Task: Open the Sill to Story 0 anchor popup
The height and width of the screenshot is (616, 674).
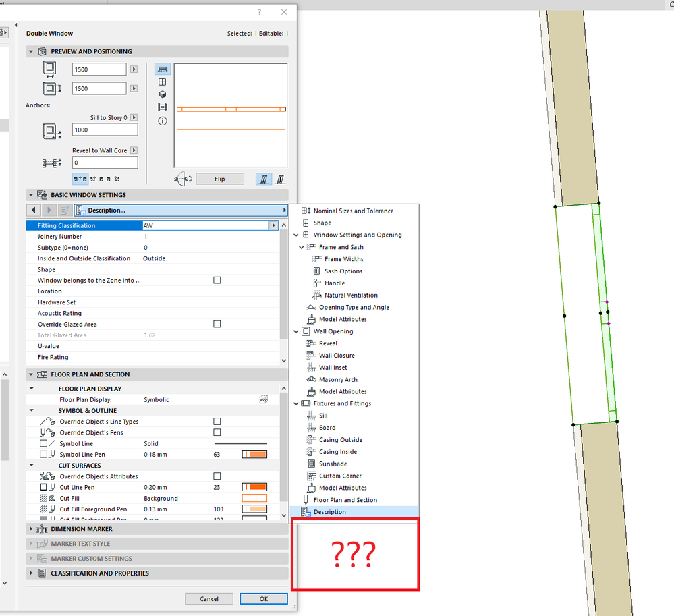Action: (x=134, y=118)
